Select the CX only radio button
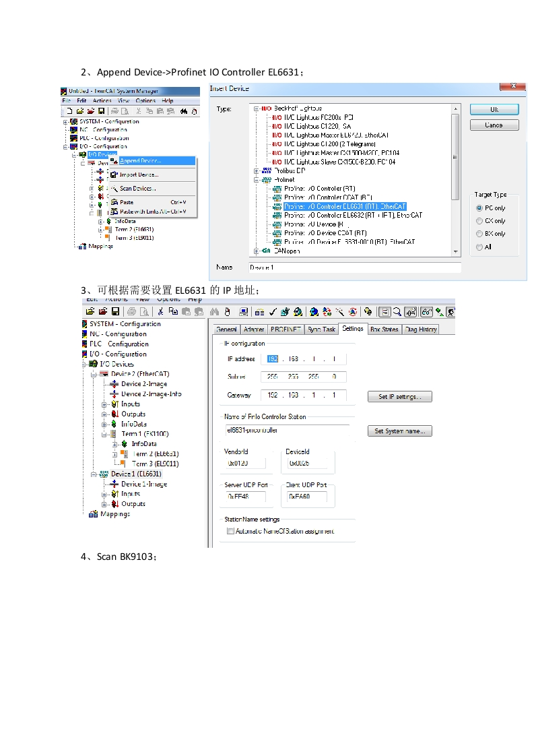The width and height of the screenshot is (534, 756). [479, 221]
